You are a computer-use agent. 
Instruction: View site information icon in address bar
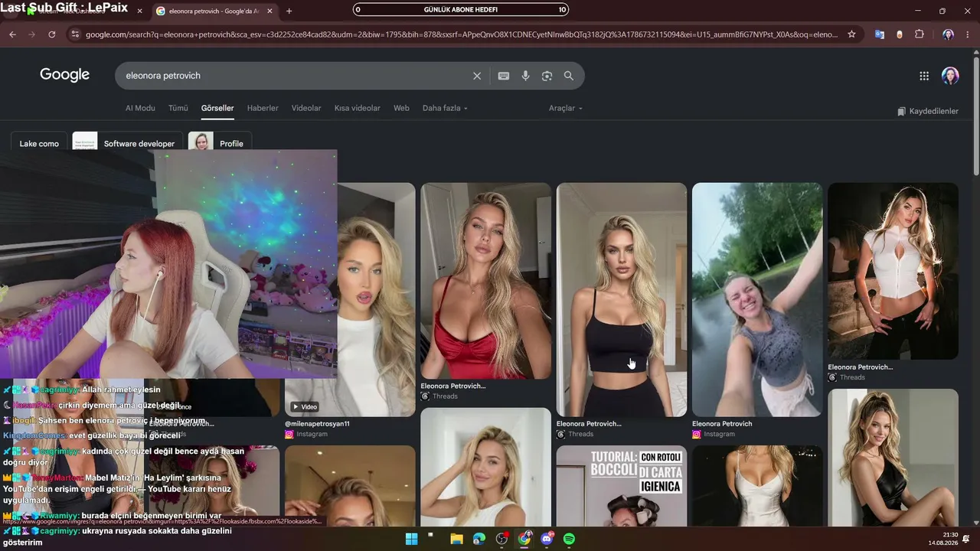click(74, 34)
